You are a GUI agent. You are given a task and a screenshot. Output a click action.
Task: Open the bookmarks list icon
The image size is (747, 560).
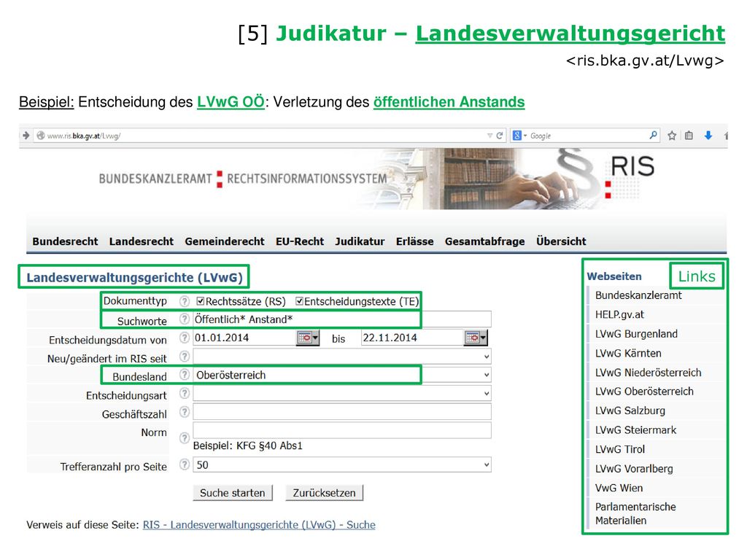pyautogui.click(x=689, y=136)
